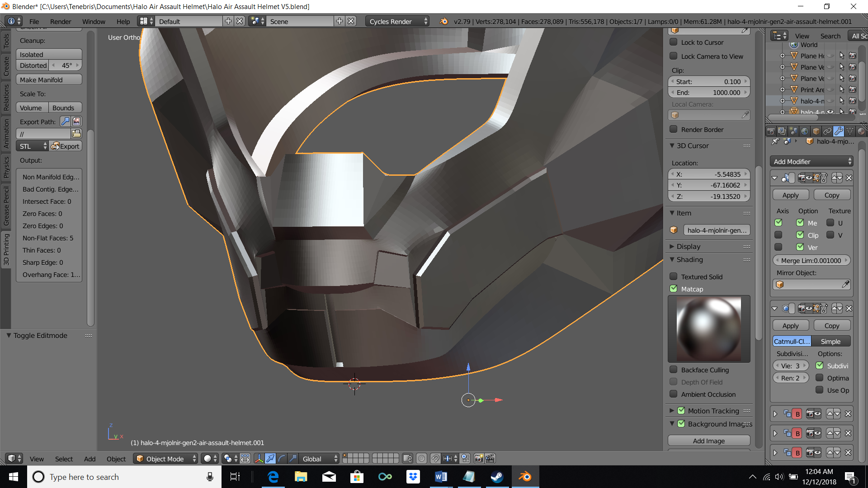The width and height of the screenshot is (868, 488).
Task: Enable Textured Solid checkbox
Action: tap(673, 277)
